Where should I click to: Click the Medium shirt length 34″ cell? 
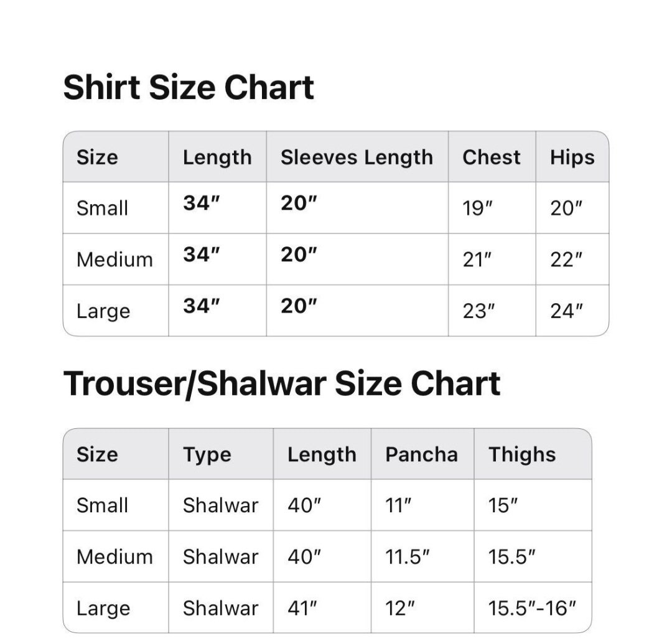point(202,254)
